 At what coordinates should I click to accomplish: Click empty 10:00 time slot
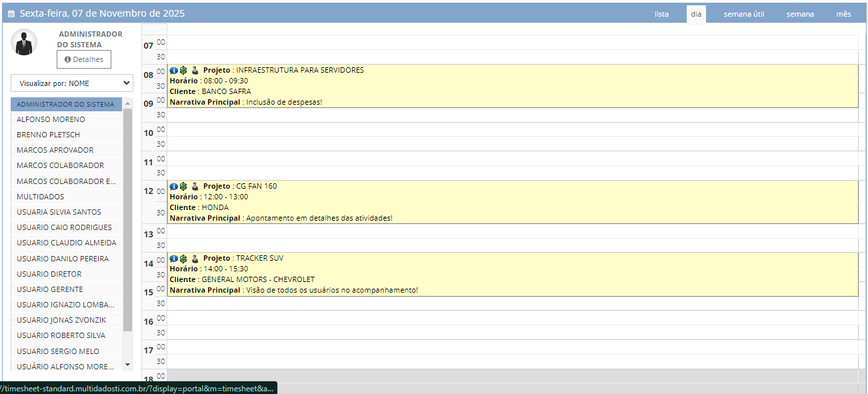pyautogui.click(x=511, y=129)
